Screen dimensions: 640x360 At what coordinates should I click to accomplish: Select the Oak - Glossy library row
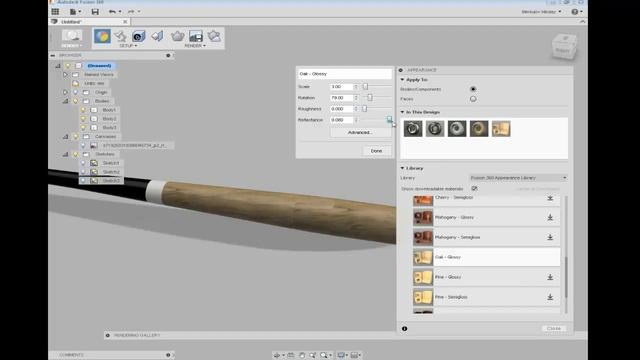[x=486, y=257]
